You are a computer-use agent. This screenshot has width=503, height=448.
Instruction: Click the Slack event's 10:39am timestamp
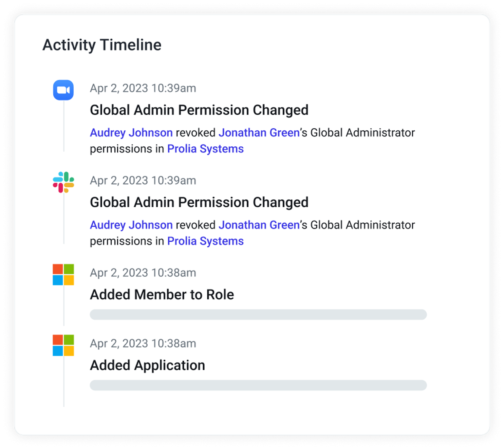pos(143,181)
